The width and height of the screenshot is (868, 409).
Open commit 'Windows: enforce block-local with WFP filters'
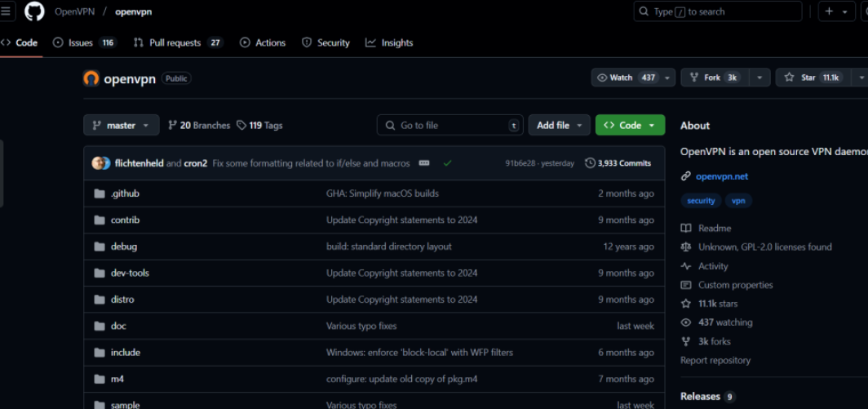(x=419, y=353)
